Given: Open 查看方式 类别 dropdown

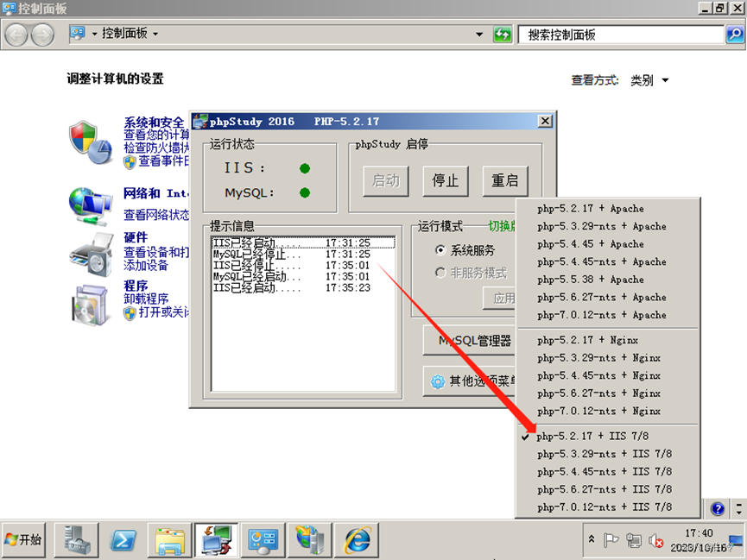Looking at the screenshot, I should click(x=649, y=80).
